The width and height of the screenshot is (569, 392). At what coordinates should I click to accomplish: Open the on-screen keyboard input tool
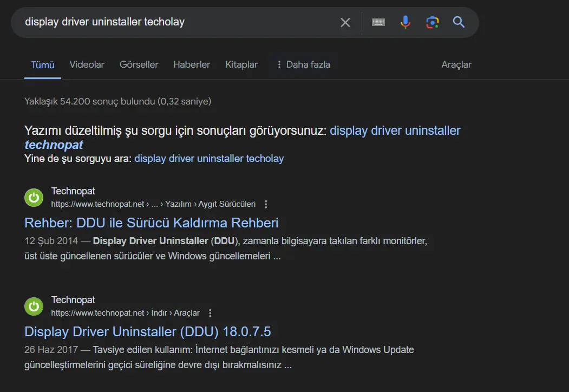[378, 23]
